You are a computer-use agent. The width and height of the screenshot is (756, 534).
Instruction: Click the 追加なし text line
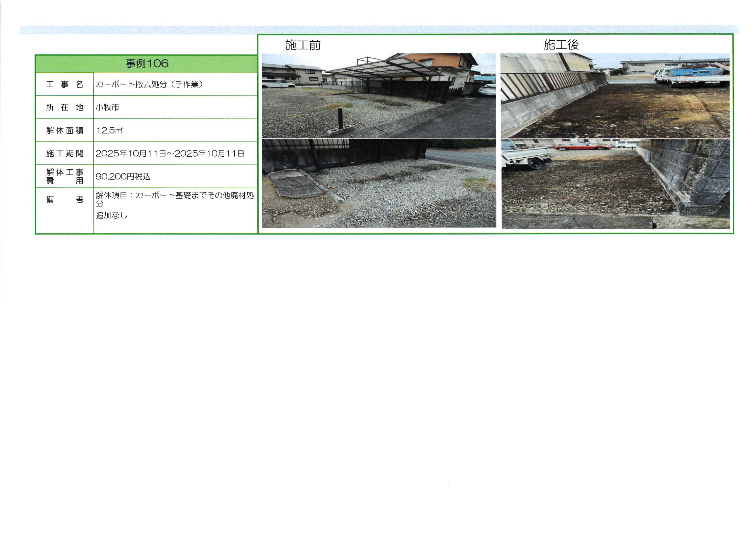(x=112, y=215)
